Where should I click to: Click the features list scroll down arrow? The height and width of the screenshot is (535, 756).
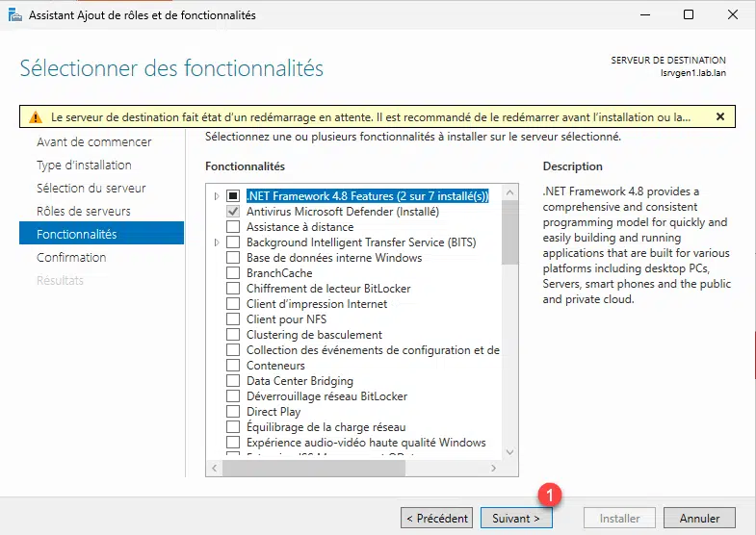509,452
